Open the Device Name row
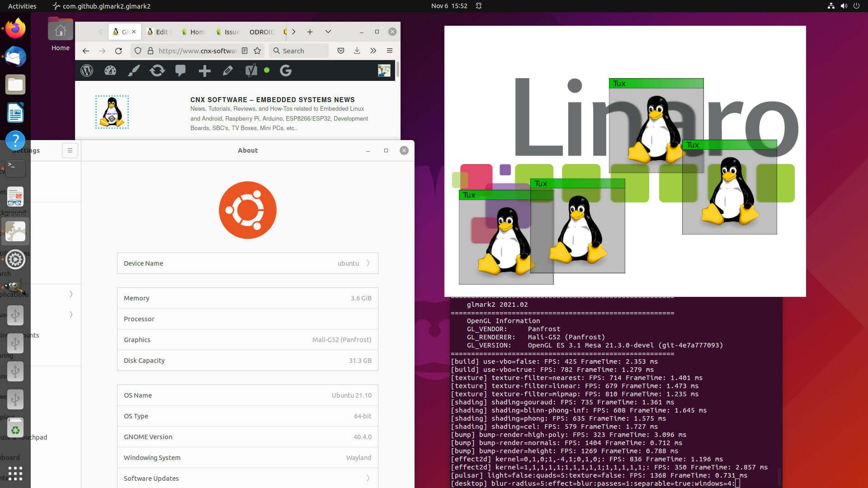868x488 pixels. click(x=248, y=263)
